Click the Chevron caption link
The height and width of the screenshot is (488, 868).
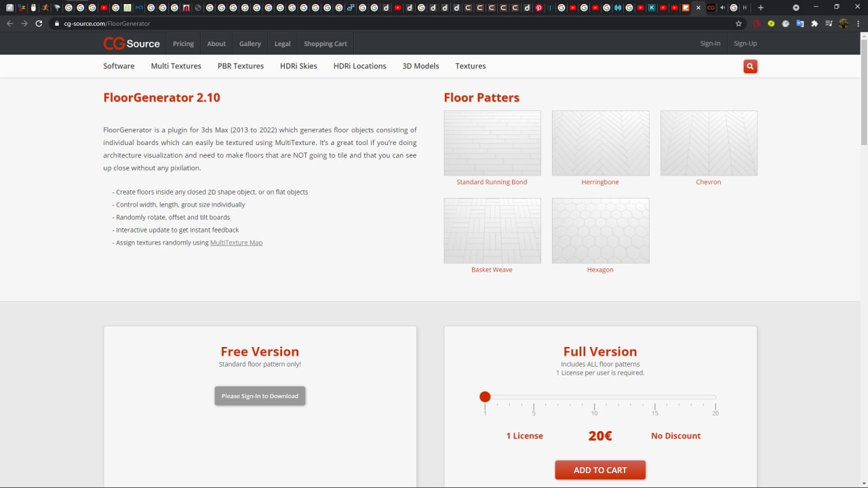(709, 182)
